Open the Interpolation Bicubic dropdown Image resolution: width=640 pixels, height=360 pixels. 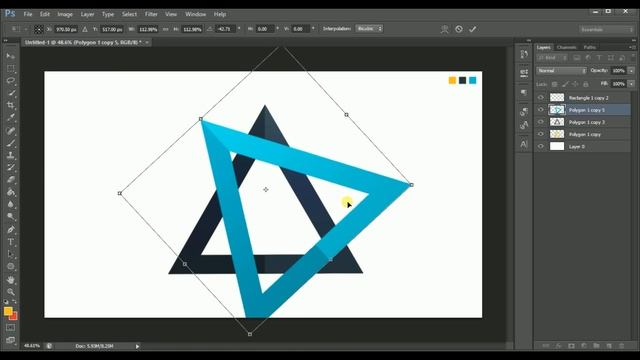(x=369, y=29)
